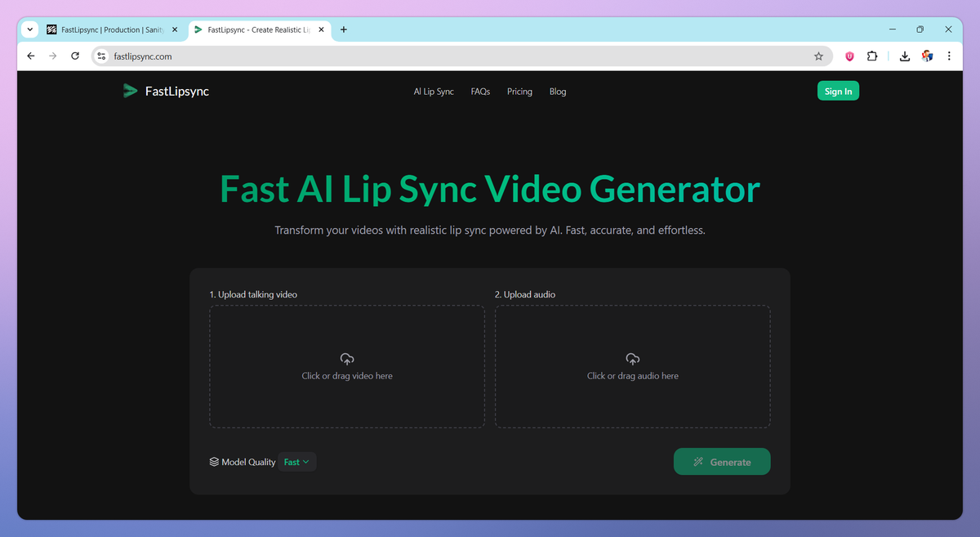The height and width of the screenshot is (537, 980).
Task: Click the browser forward arrow
Action: click(53, 56)
